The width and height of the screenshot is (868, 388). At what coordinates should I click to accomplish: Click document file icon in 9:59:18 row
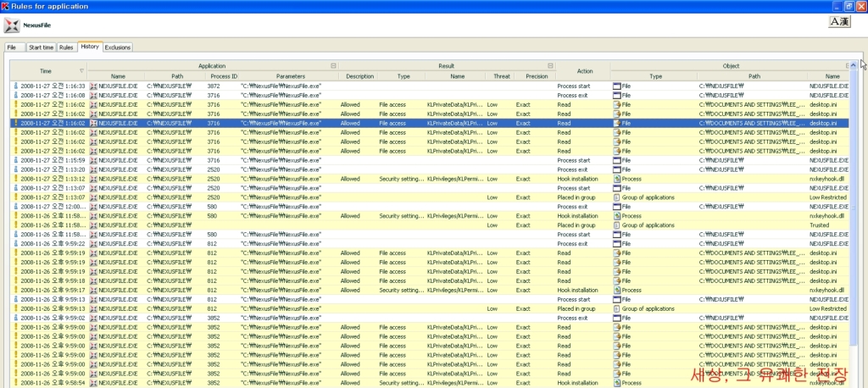click(x=617, y=281)
